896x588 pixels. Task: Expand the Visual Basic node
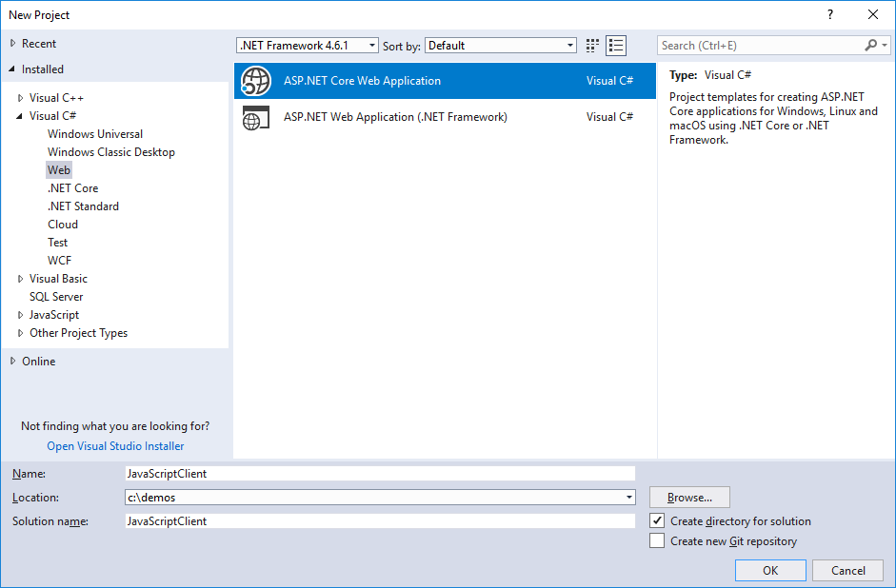point(21,279)
